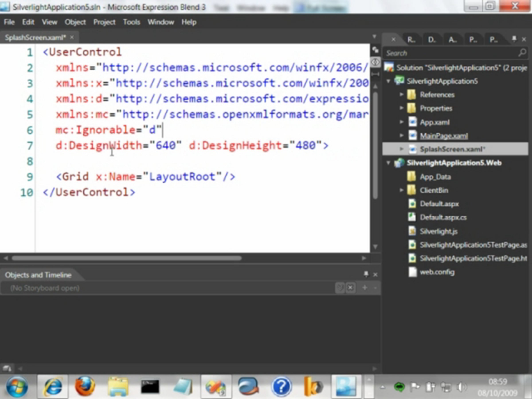532x399 pixels.
Task: Select the Properties folder icon
Action: point(411,108)
